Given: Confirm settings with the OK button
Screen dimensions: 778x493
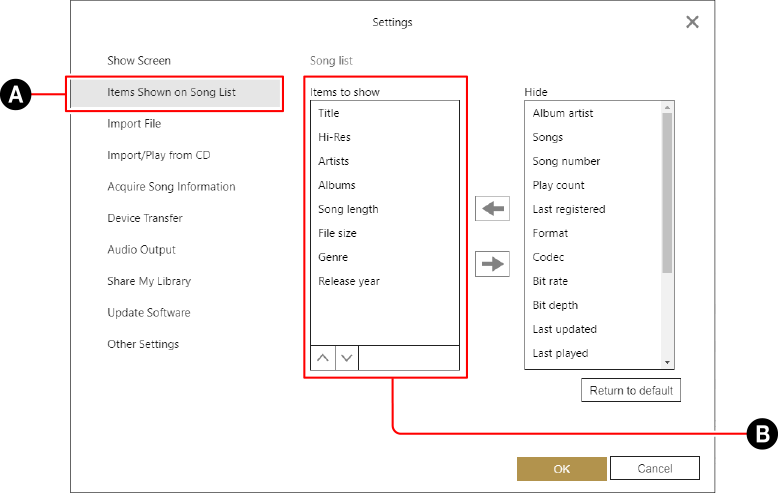Looking at the screenshot, I should 561,469.
